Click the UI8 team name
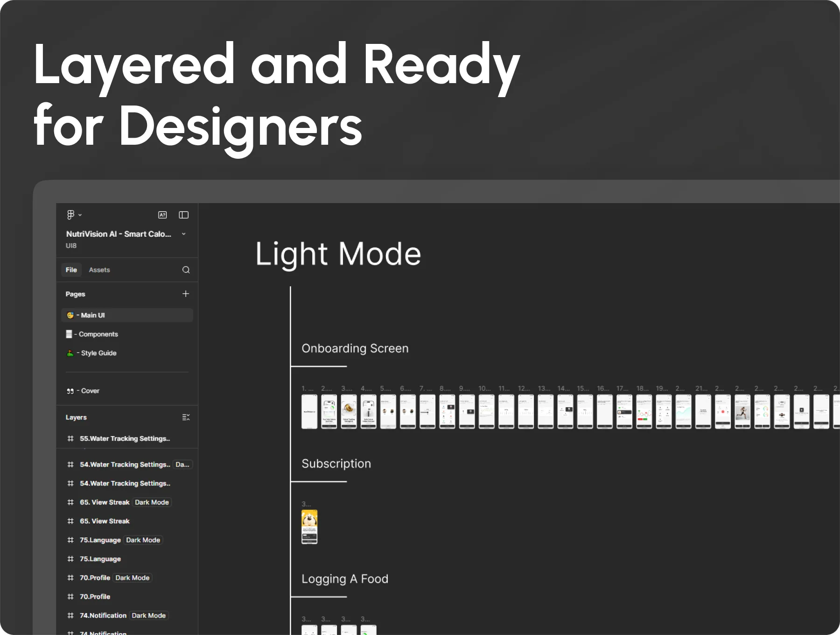The height and width of the screenshot is (635, 840). 71,246
